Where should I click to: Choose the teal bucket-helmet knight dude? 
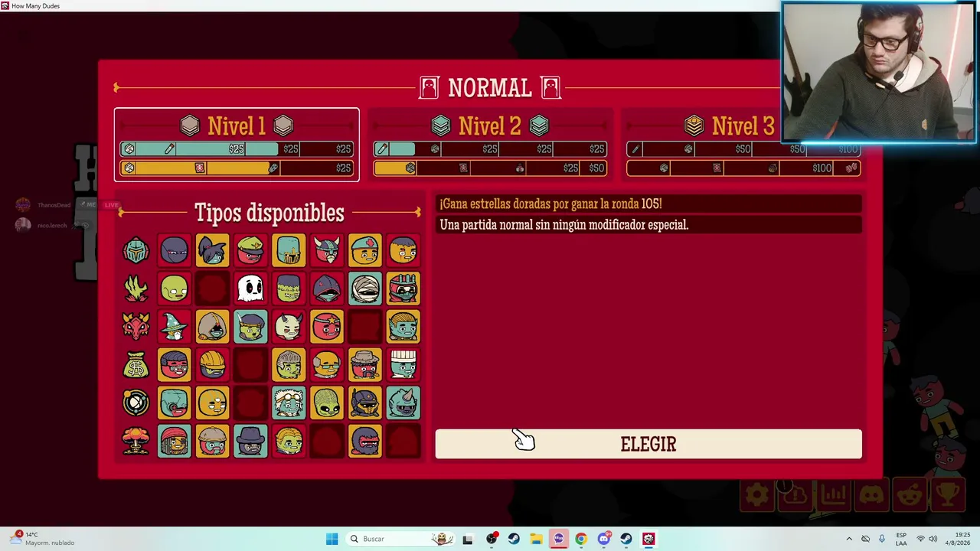tap(289, 250)
